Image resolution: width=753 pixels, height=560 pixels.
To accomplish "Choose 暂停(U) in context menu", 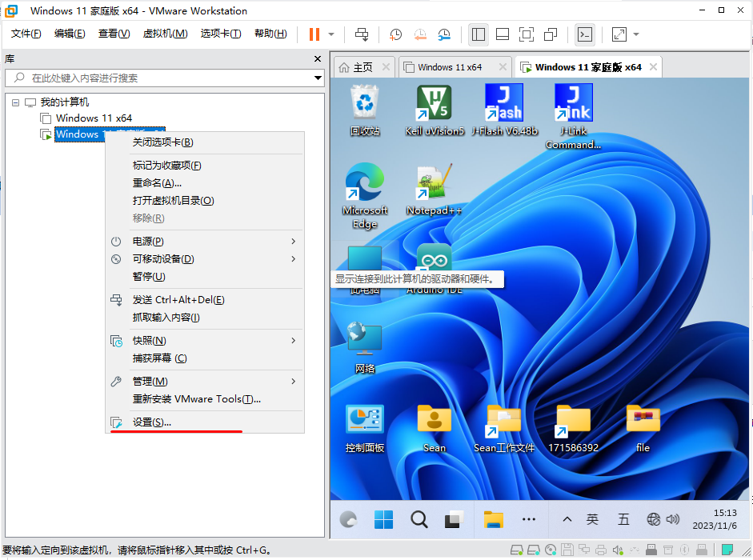I will (x=205, y=277).
